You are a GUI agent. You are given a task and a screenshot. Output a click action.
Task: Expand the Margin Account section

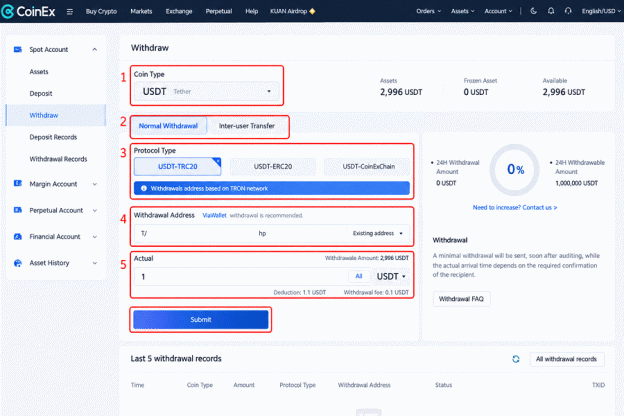[95, 184]
